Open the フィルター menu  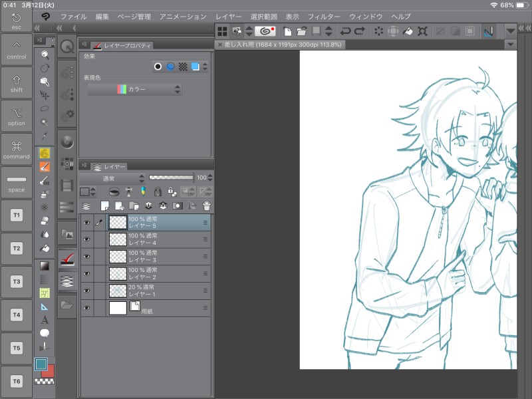(324, 16)
